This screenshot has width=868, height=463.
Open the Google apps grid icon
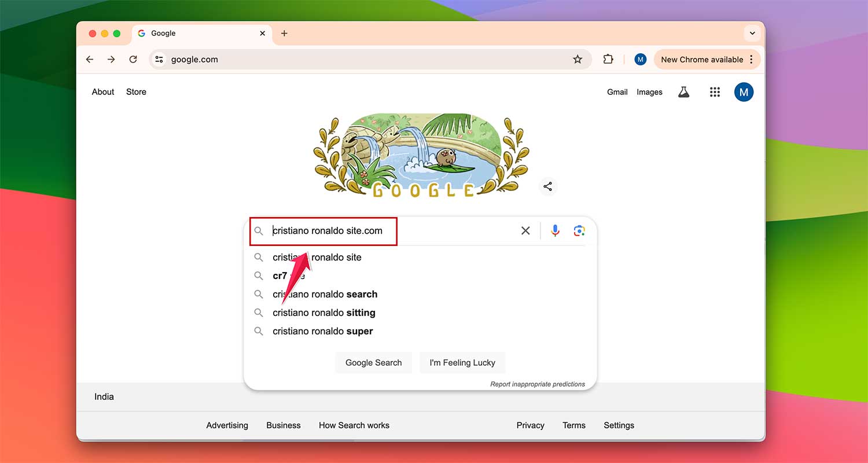point(715,91)
